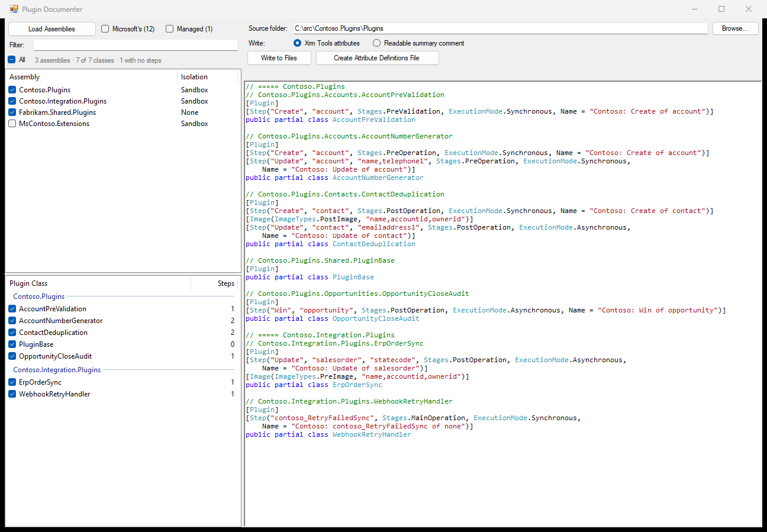Screen dimensions: 767x532
Task: Uncheck the Fabrikam.Shared.Plugins assembly checkbox
Action: (x=12, y=112)
